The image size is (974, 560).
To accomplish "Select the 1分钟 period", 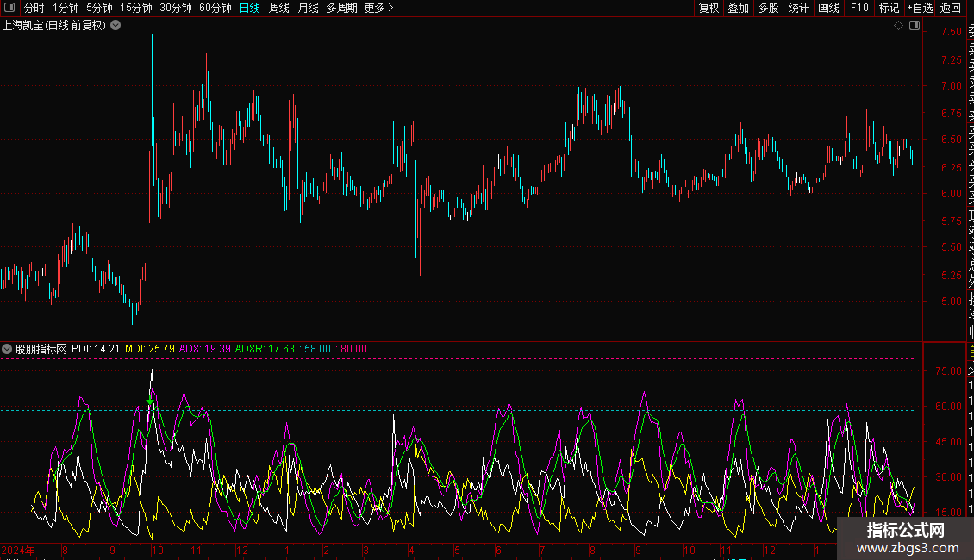I will coord(66,8).
